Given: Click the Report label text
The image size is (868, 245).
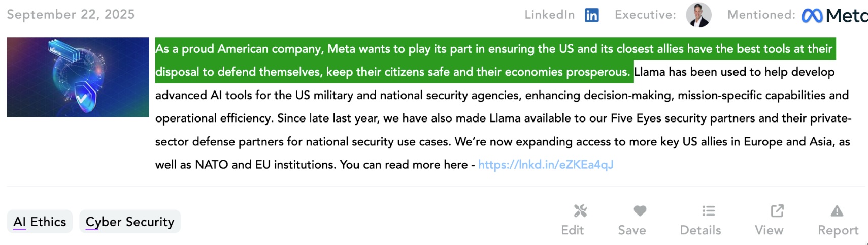Looking at the screenshot, I should 838,230.
